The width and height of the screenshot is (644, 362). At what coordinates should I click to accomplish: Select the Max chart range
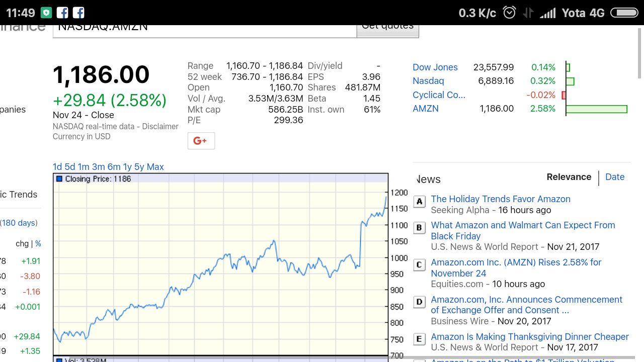(155, 167)
